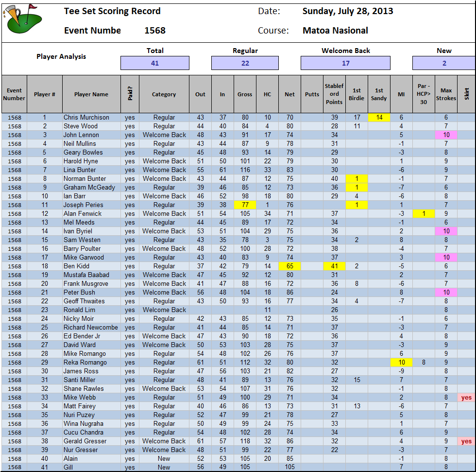Click the New players count box

443,63
